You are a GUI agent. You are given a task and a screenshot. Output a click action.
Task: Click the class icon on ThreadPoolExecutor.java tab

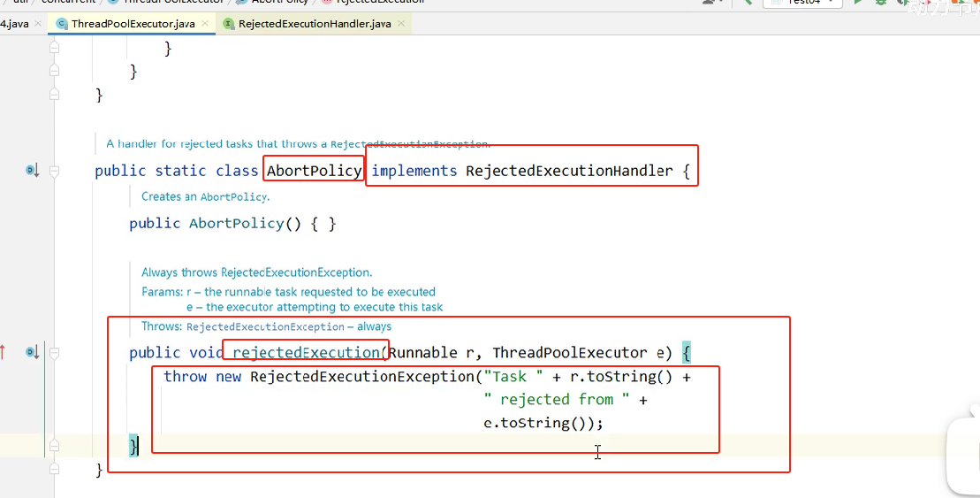pyautogui.click(x=61, y=24)
